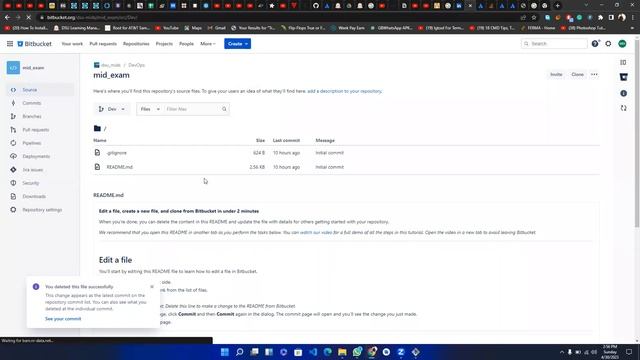
Task: Click the mid_exam repository avatar icon
Action: pyautogui.click(x=13, y=68)
